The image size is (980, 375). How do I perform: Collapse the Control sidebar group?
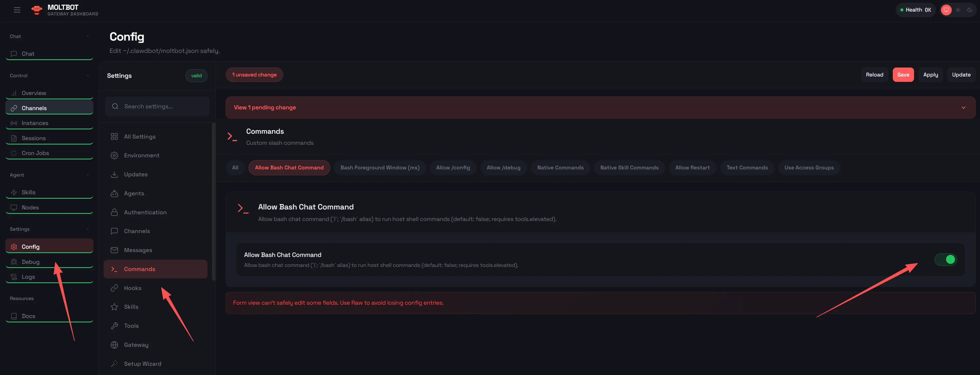tap(87, 75)
